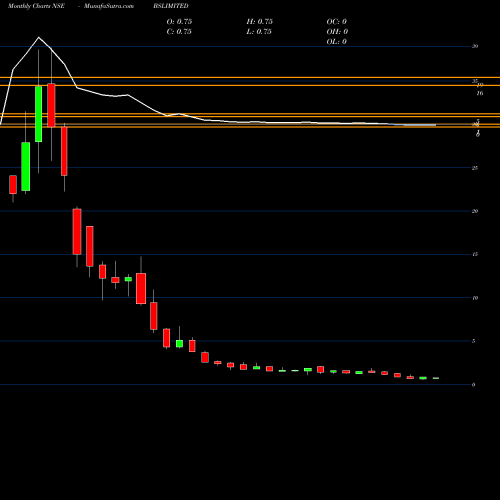The image size is (500, 500).
Task: Click the MunafaSutra.com label in header
Action: [109, 6]
